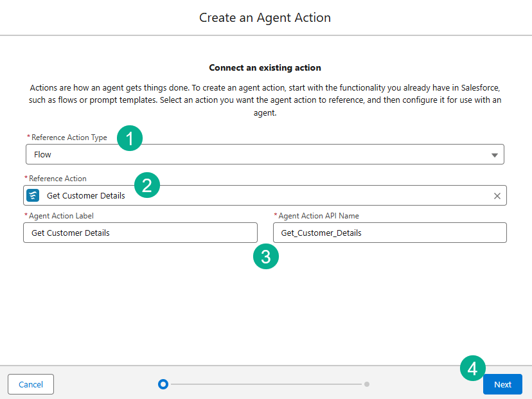The image size is (532, 399).
Task: Click the Agent Action Label input field
Action: click(x=140, y=233)
